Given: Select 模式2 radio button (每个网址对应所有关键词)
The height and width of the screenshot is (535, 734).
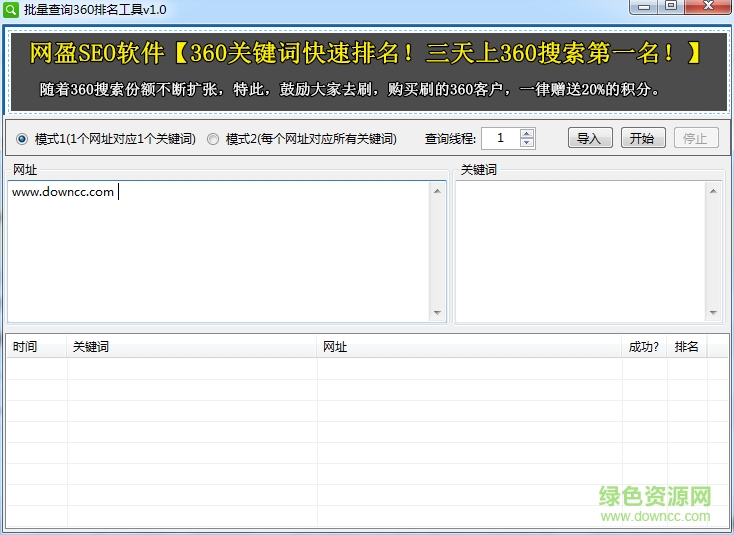Looking at the screenshot, I should [213, 139].
